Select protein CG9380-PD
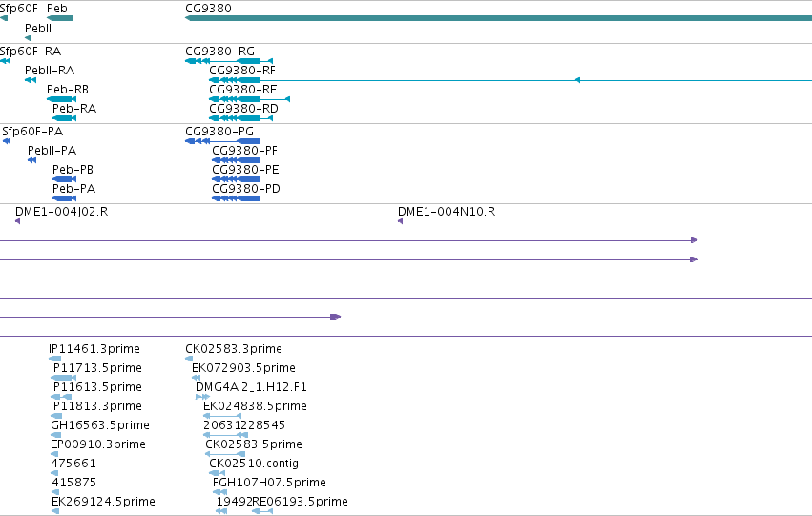Image resolution: width=812 pixels, height=516 pixels. coord(246,189)
